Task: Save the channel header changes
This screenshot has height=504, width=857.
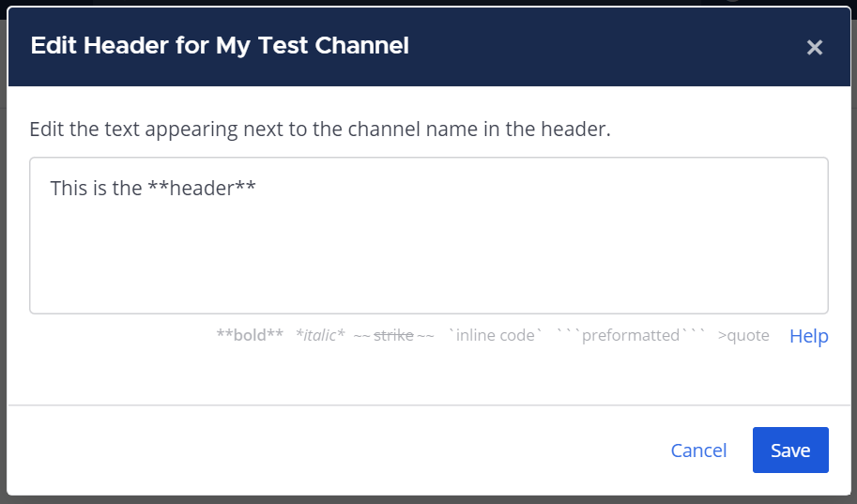Action: 790,451
